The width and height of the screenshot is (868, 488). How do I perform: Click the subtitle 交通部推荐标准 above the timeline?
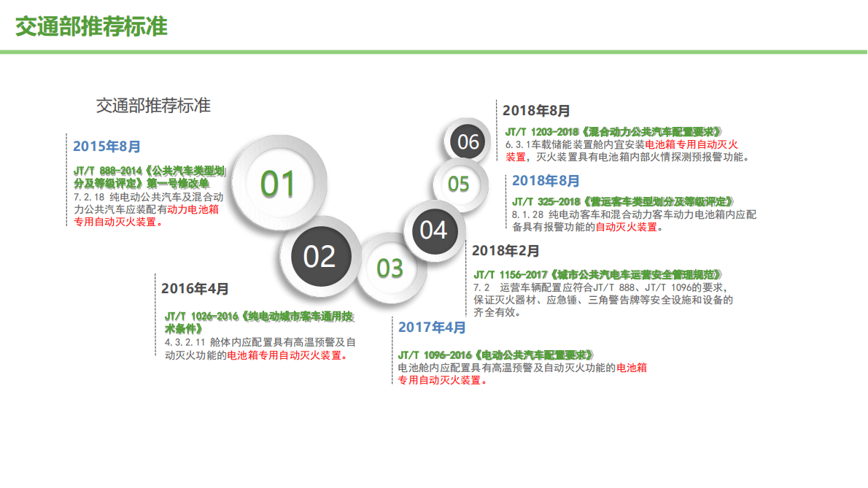[x=155, y=105]
